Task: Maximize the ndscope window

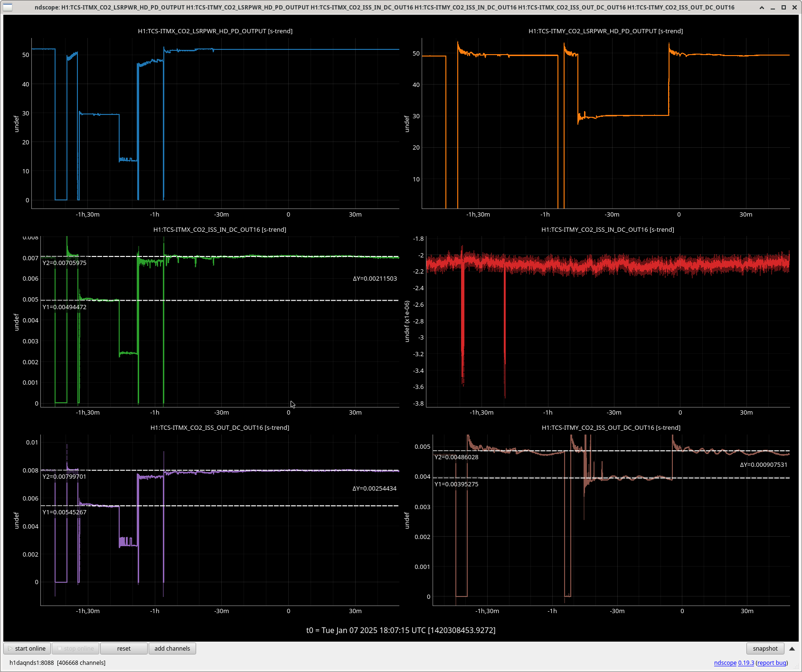Action: click(783, 7)
